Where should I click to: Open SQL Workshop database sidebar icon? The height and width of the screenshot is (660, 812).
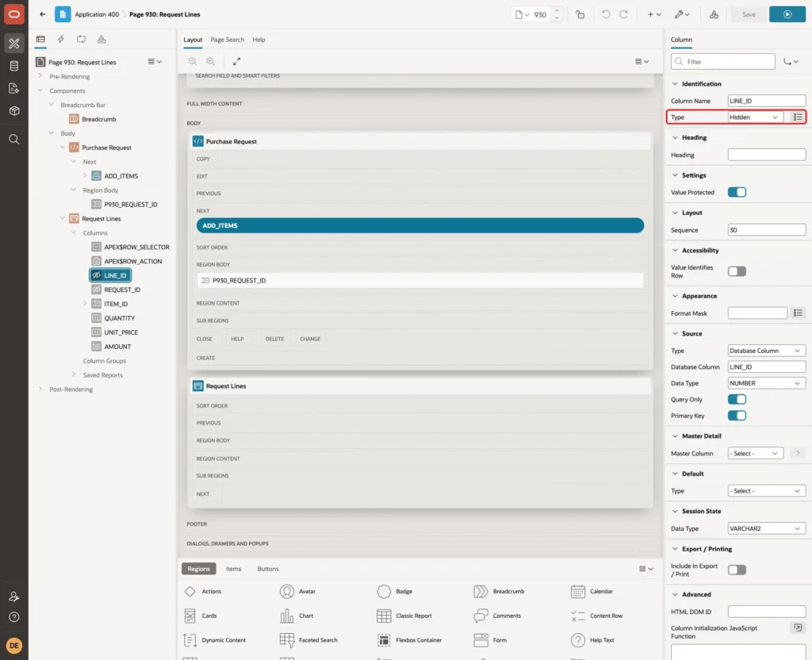tap(14, 66)
